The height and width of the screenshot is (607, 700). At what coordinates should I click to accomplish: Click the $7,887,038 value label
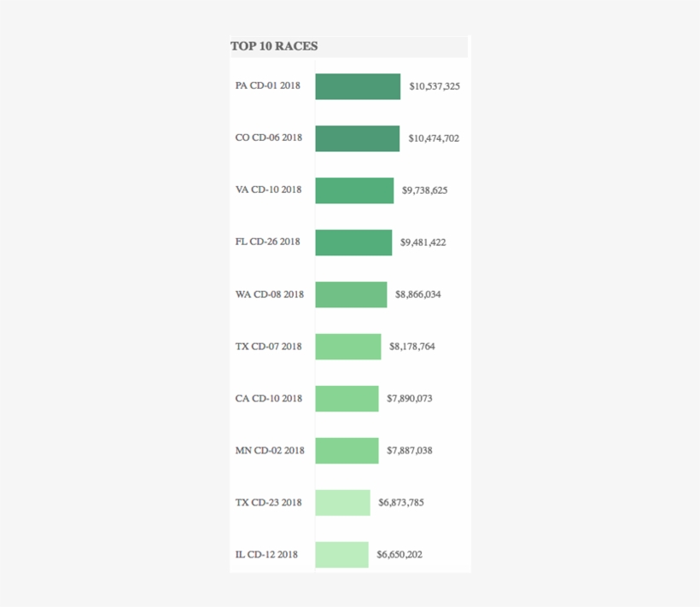(410, 451)
